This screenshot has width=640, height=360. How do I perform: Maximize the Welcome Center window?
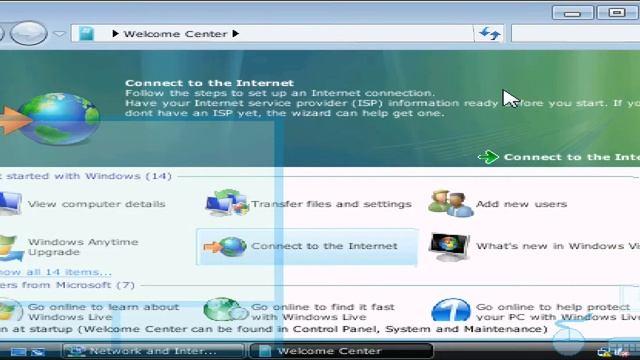pyautogui.click(x=617, y=13)
